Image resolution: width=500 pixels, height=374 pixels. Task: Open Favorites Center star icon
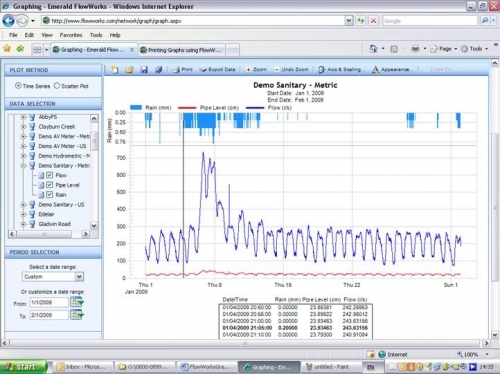click(x=7, y=49)
